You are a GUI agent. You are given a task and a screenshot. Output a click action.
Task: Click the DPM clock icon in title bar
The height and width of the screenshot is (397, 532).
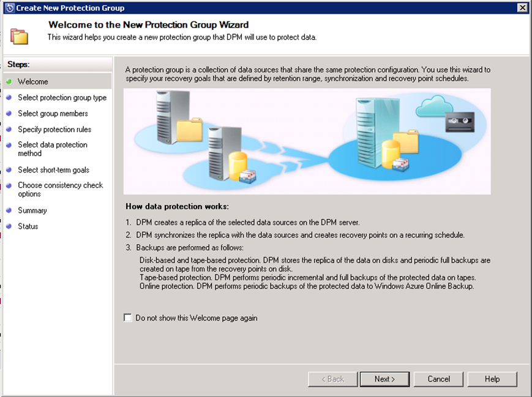[x=10, y=8]
